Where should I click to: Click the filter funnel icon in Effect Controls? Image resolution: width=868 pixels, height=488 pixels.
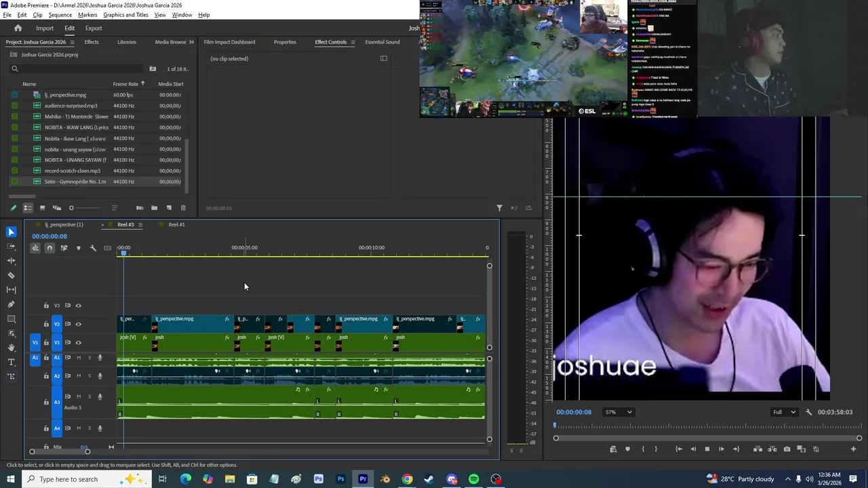coord(500,208)
